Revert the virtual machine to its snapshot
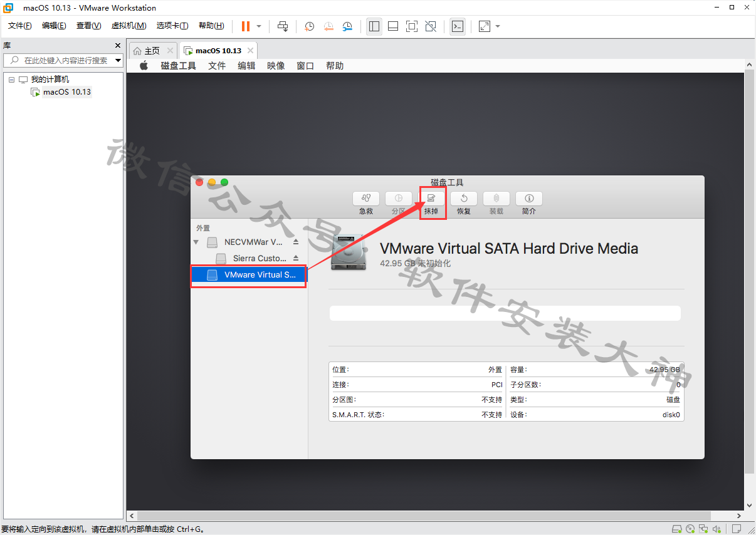This screenshot has height=535, width=756. click(x=328, y=26)
